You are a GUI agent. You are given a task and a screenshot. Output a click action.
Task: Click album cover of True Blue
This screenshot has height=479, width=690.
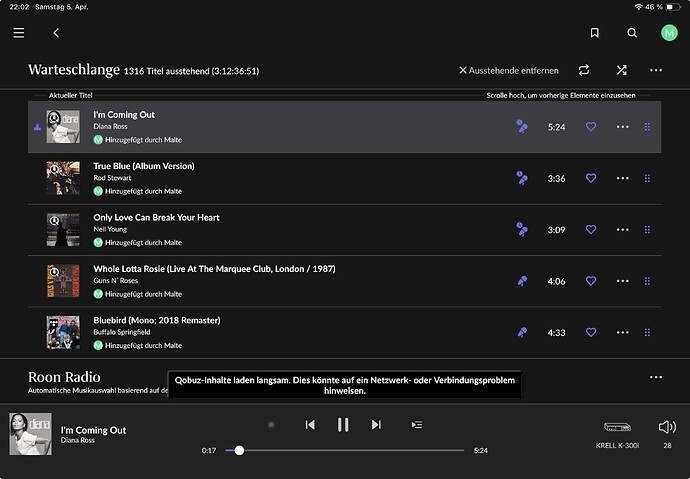(x=63, y=178)
